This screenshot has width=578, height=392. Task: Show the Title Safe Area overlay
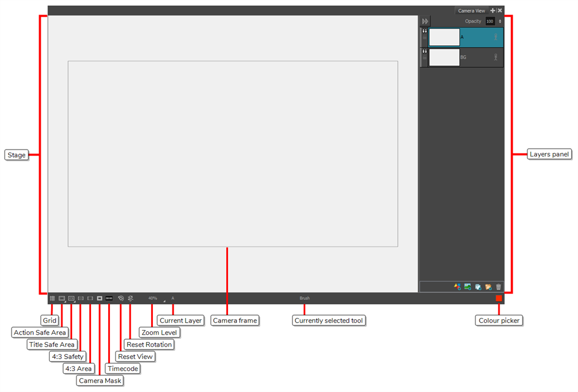(71, 298)
